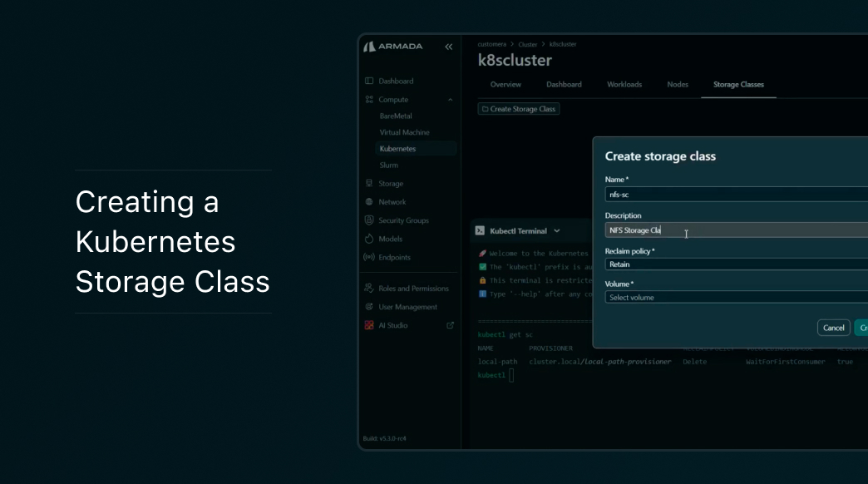Open Storage in the sidebar

tap(391, 183)
